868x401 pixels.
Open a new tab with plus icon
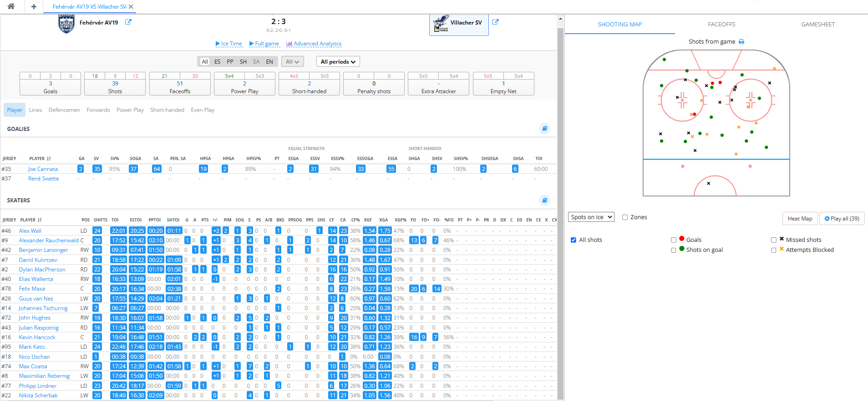[34, 6]
